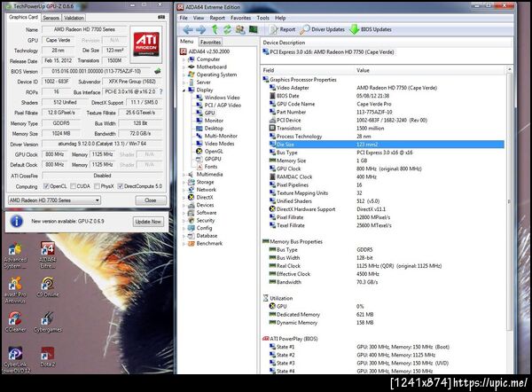Image resolution: width=532 pixels, height=392 pixels.
Task: Expand the Motherboard node in AIDA64 tree
Action: point(184,67)
